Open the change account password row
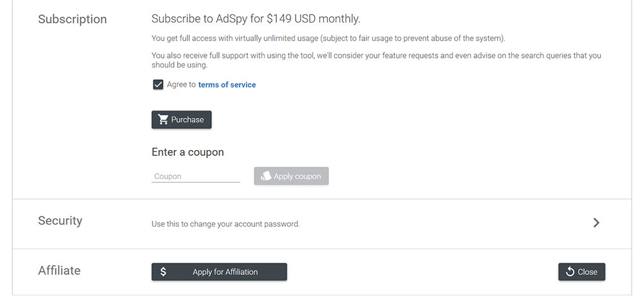 click(322, 224)
